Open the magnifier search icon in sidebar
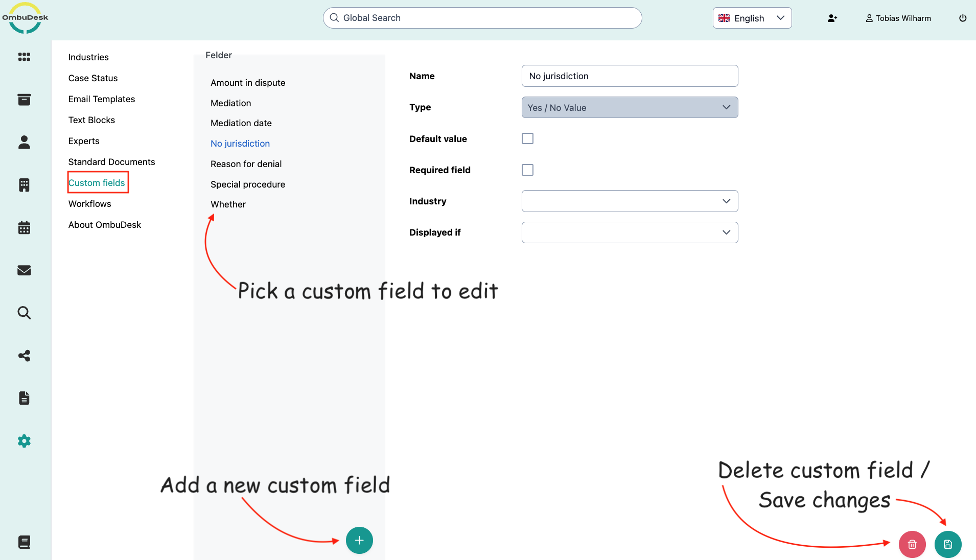 (x=24, y=313)
